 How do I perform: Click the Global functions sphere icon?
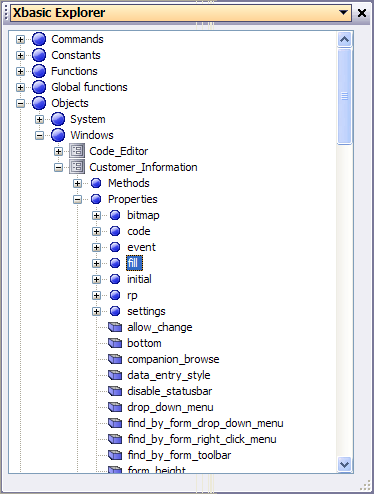(x=39, y=87)
